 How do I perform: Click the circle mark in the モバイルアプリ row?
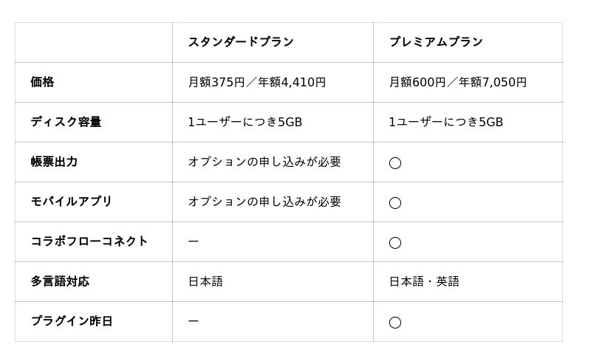pyautogui.click(x=395, y=202)
